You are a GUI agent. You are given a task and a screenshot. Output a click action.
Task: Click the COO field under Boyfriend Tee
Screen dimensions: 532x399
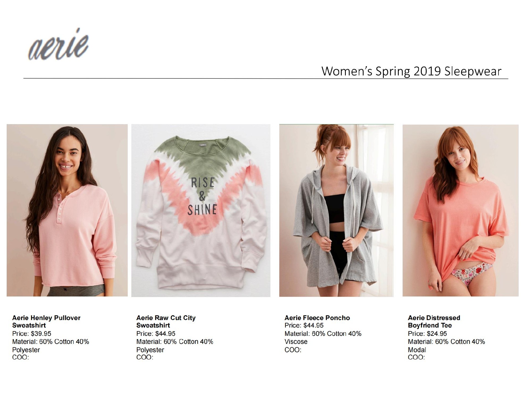pyautogui.click(x=416, y=357)
